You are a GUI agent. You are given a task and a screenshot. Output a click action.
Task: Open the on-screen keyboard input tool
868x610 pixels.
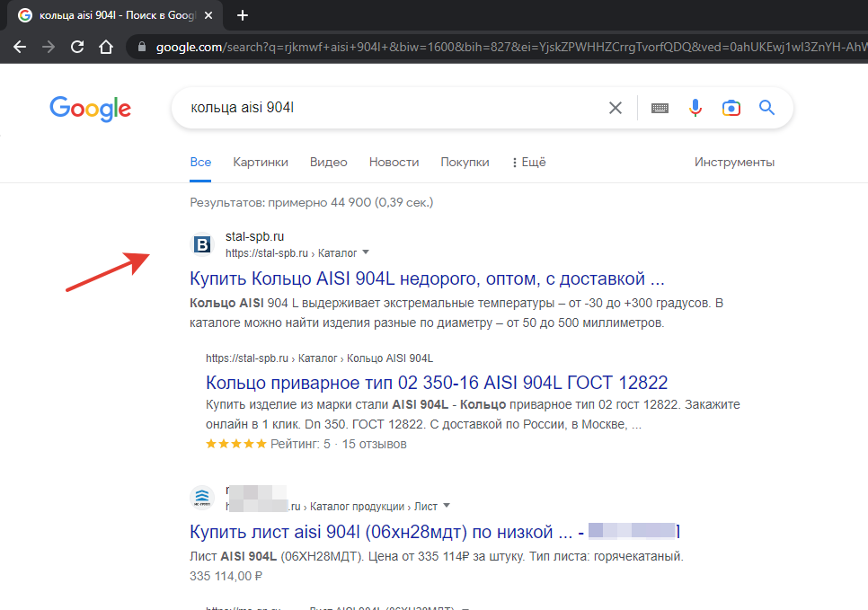[660, 109]
